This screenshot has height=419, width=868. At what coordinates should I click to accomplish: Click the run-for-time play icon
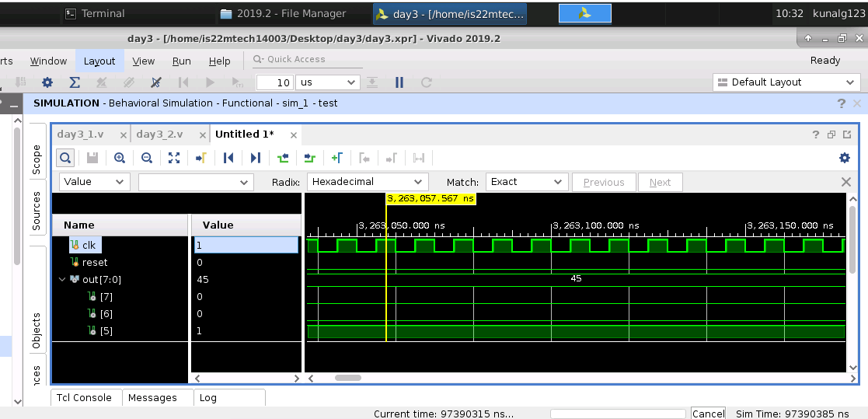tap(237, 82)
